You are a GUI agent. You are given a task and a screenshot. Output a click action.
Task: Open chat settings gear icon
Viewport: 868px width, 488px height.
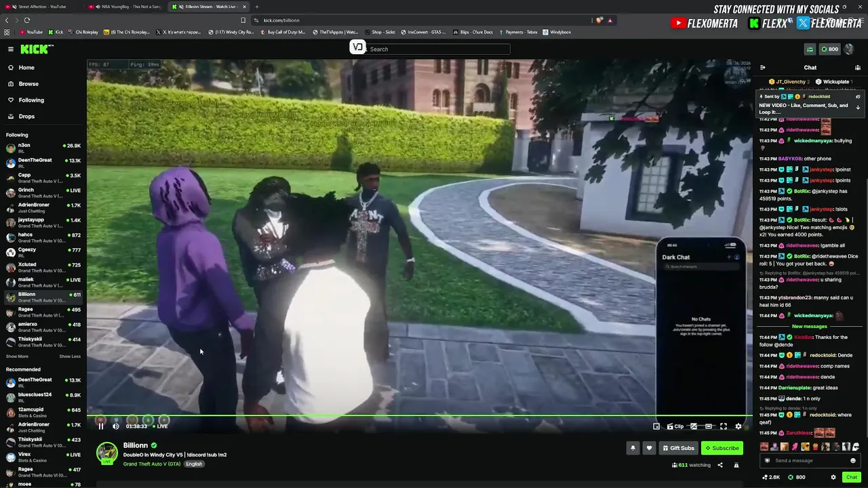(x=833, y=477)
